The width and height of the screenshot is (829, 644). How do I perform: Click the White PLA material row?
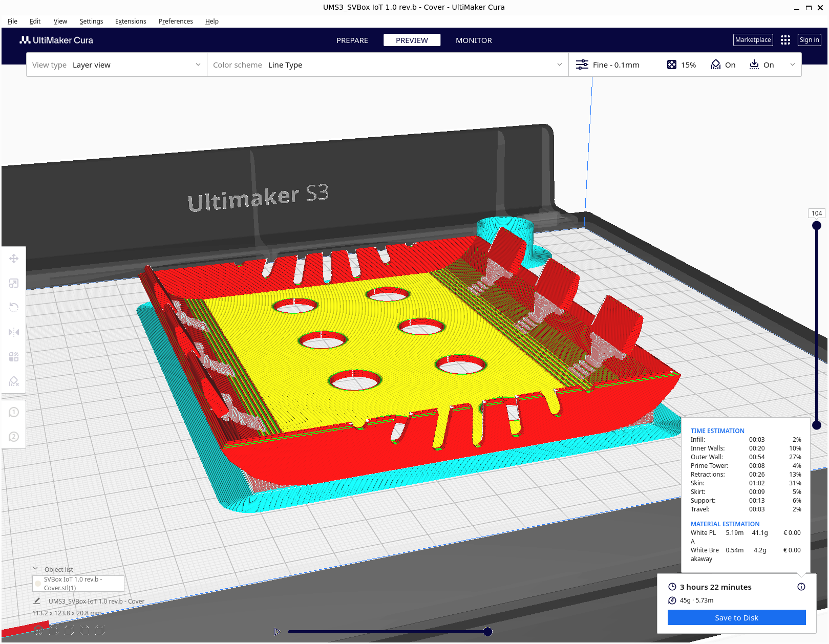[x=746, y=537]
